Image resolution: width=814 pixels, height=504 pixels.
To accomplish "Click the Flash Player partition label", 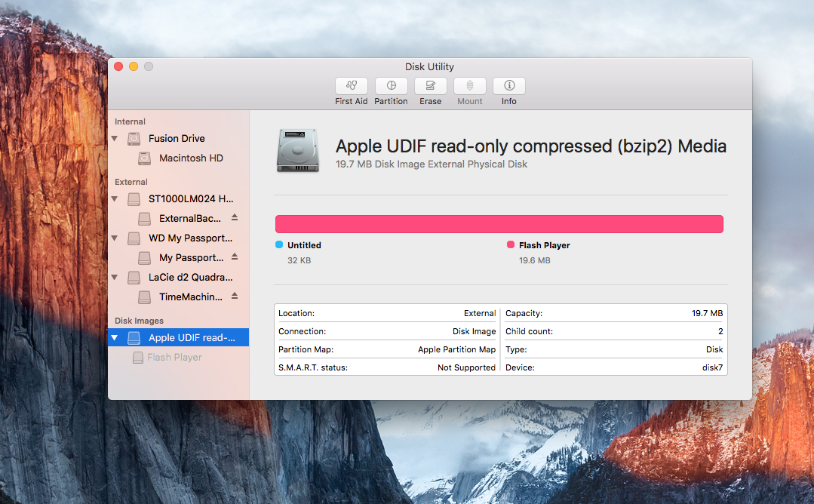I will click(545, 245).
